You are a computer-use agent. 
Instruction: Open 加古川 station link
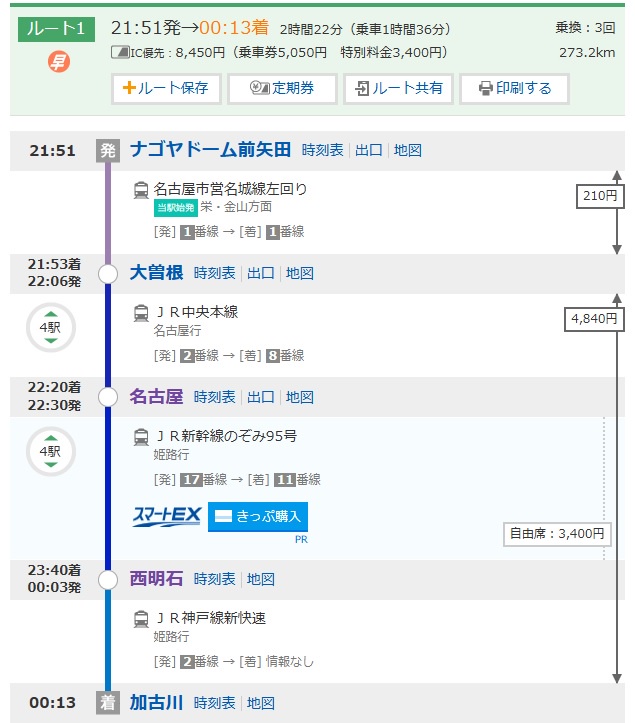pyautogui.click(x=156, y=702)
